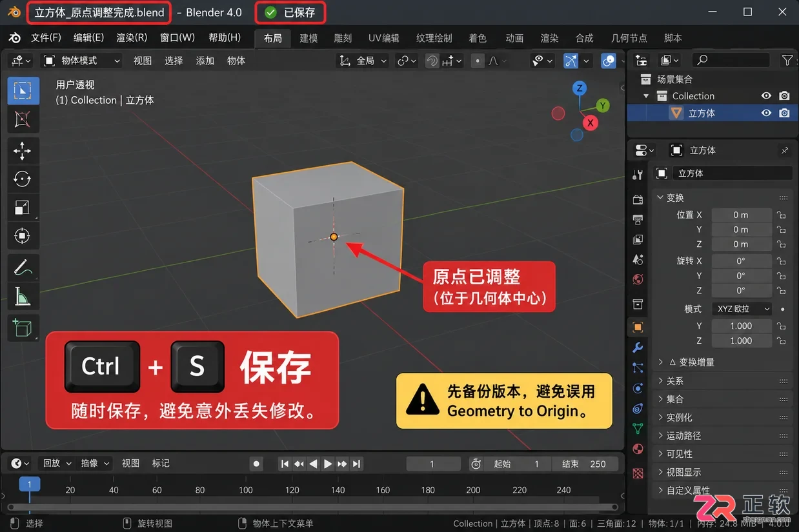Image resolution: width=799 pixels, height=532 pixels.
Task: Open the Material properties tab
Action: tap(638, 449)
